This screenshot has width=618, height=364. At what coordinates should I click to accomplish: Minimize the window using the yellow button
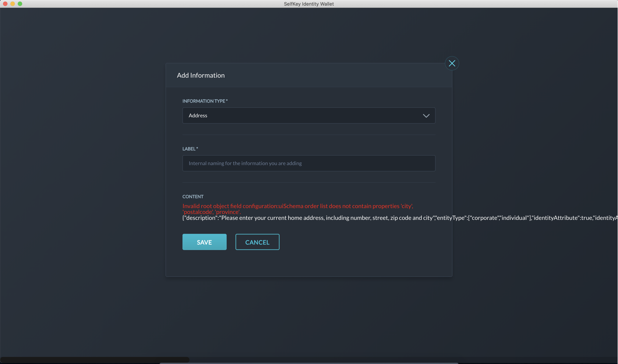[13, 4]
